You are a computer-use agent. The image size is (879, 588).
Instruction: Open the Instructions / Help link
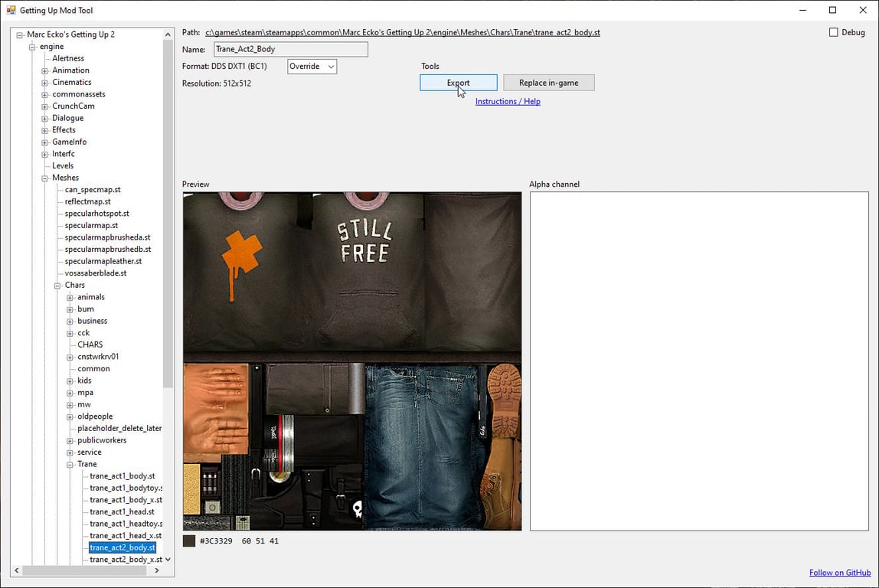click(508, 102)
